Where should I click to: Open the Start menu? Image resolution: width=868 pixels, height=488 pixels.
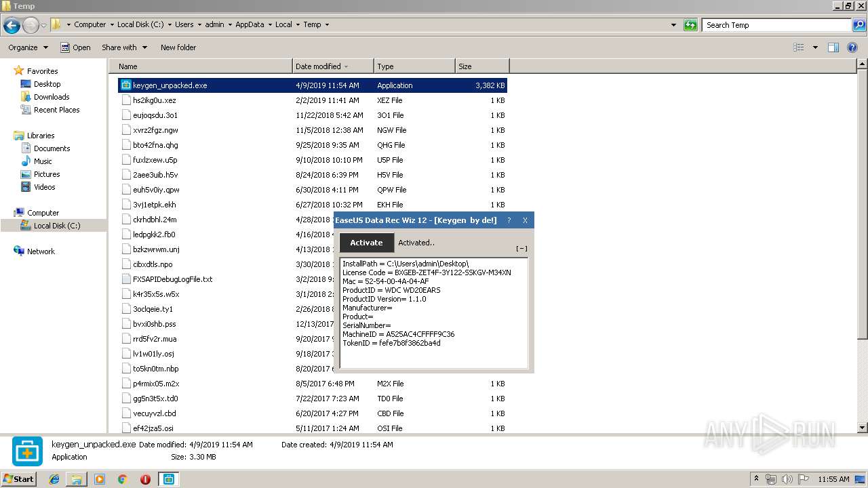[x=19, y=479]
